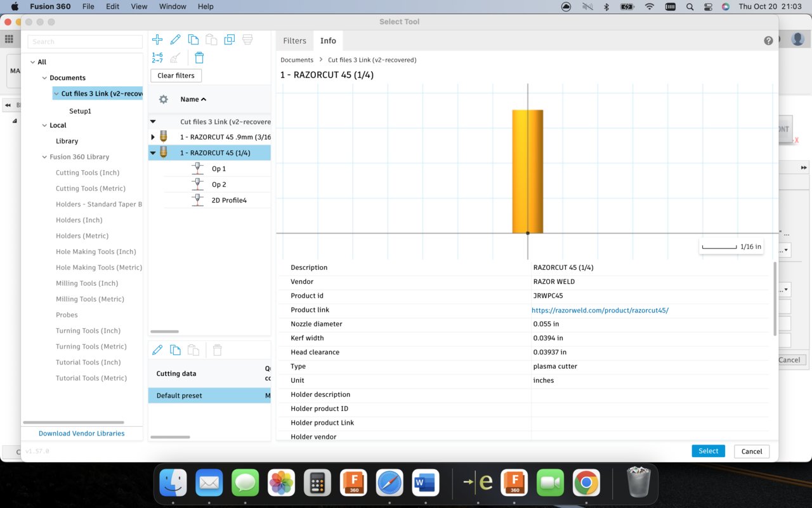
Task: Collapse the Cut files 3 Link library node
Action: click(x=56, y=94)
